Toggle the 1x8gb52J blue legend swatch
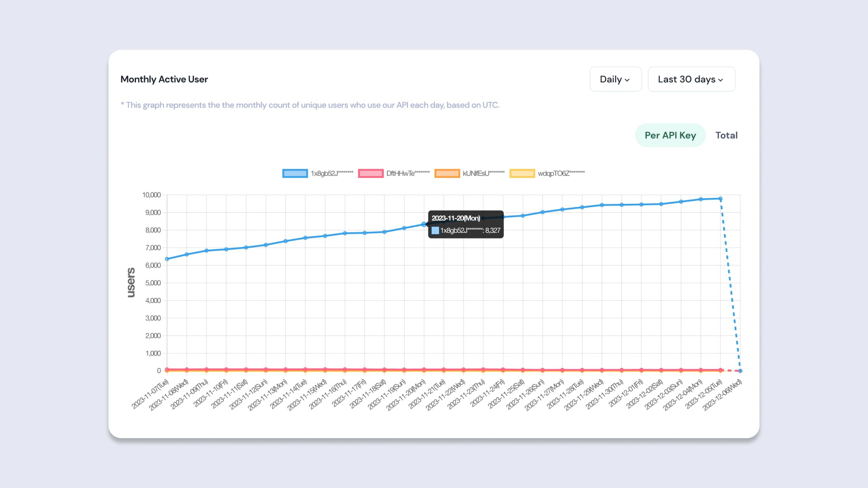868x488 pixels. pos(295,174)
